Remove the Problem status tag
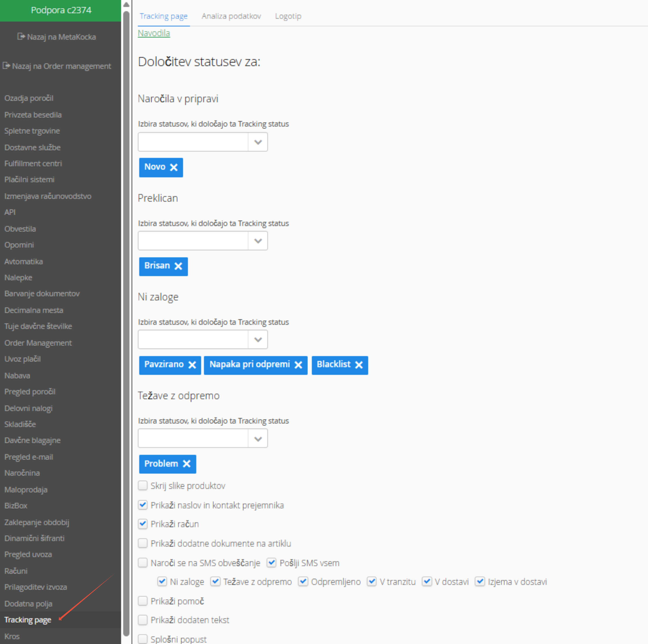The height and width of the screenshot is (644, 648). (186, 464)
